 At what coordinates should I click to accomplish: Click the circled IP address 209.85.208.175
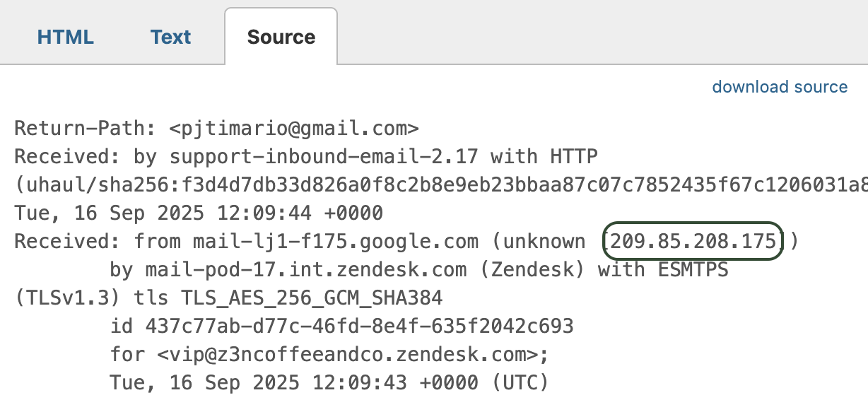click(x=693, y=241)
